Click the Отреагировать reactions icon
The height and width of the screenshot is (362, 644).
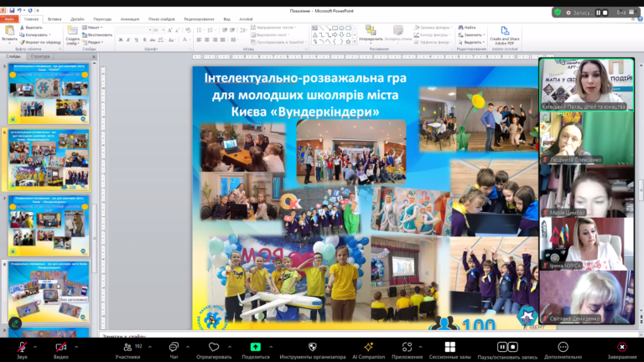tap(214, 347)
